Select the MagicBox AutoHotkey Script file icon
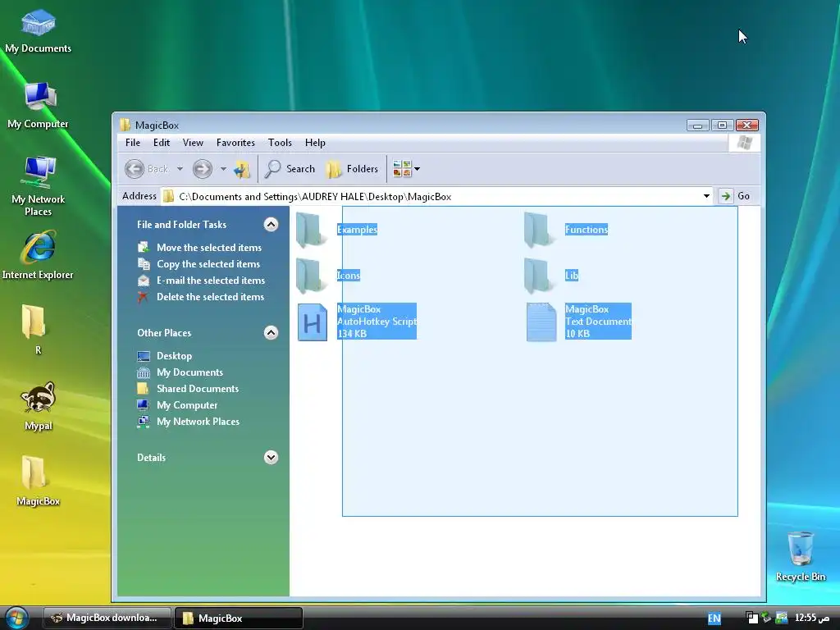 point(313,322)
